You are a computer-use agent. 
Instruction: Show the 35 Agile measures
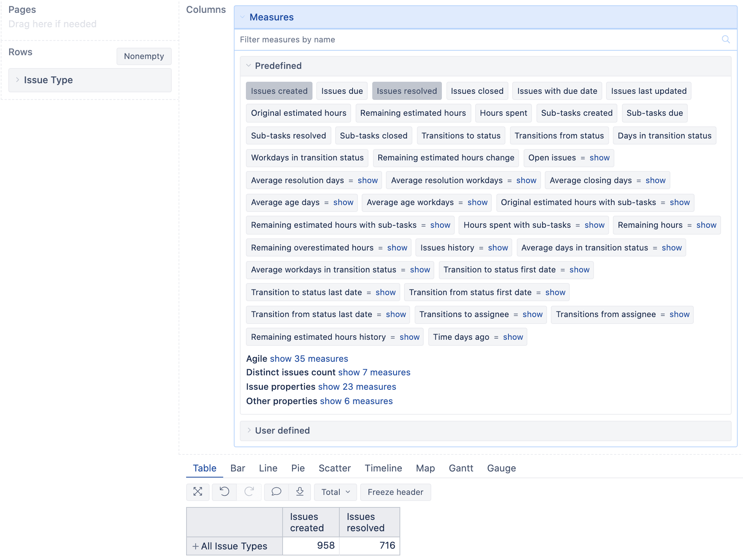(309, 358)
